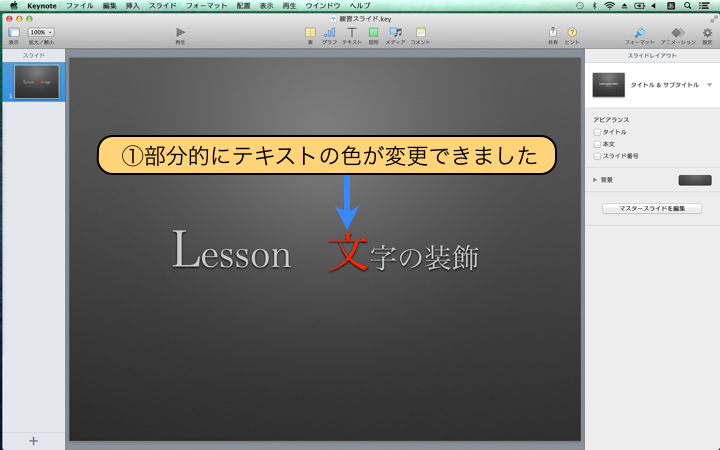Open the Wi-Fi status icon
The width and height of the screenshot is (720, 450).
pos(609,6)
